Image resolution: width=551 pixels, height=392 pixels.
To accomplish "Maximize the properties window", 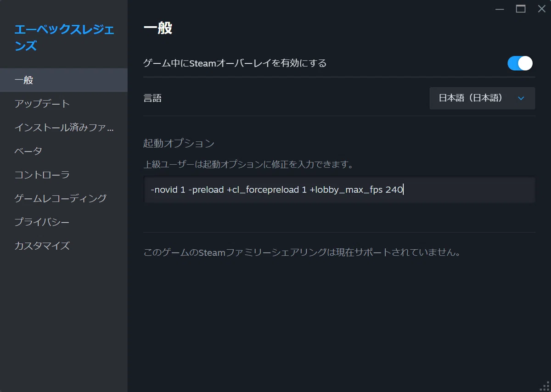I will click(x=521, y=9).
